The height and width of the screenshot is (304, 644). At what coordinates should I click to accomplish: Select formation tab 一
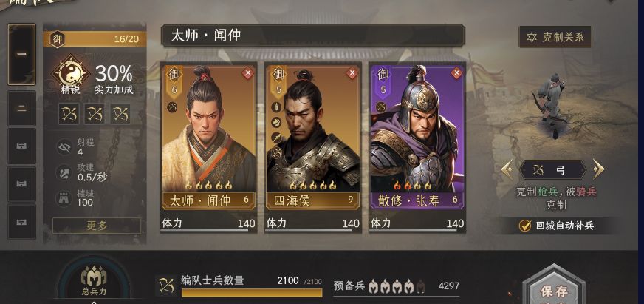(x=21, y=54)
